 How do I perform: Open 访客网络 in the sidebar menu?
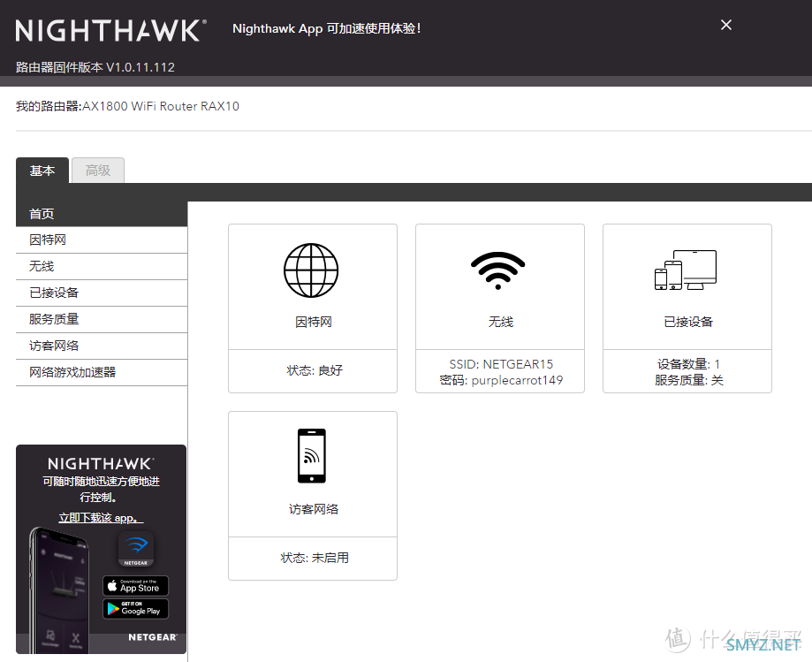[x=102, y=346]
